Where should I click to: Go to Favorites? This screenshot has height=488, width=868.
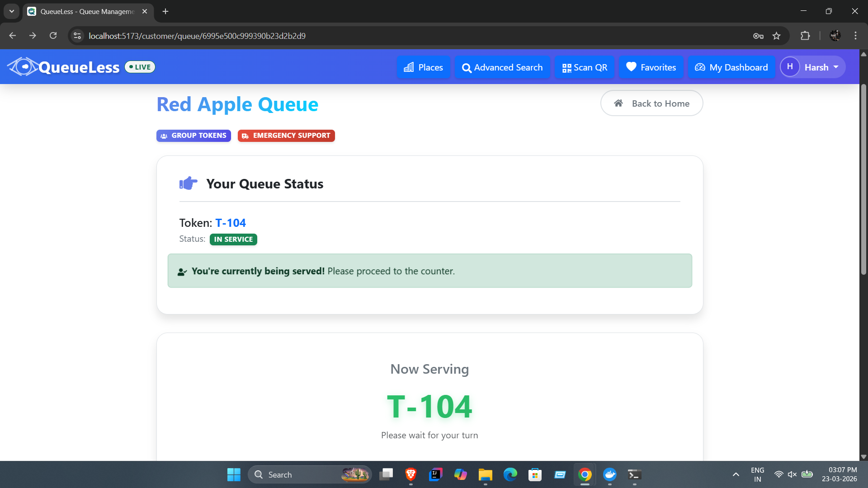[x=651, y=67]
